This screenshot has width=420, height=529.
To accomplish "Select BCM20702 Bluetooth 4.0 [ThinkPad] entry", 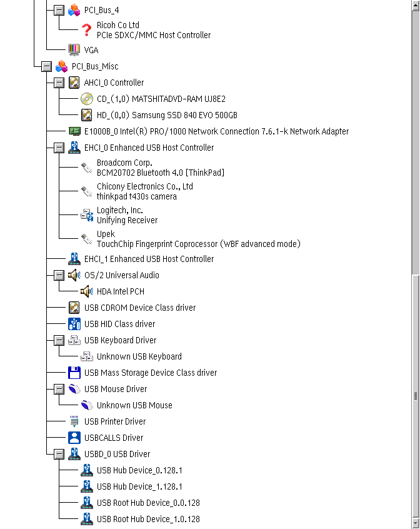I will [x=161, y=168].
